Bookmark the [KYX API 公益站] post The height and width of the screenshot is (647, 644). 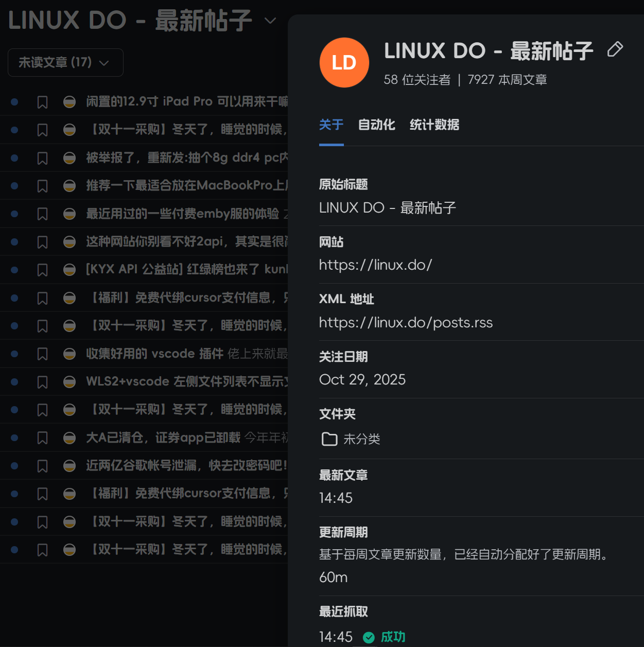click(x=43, y=270)
